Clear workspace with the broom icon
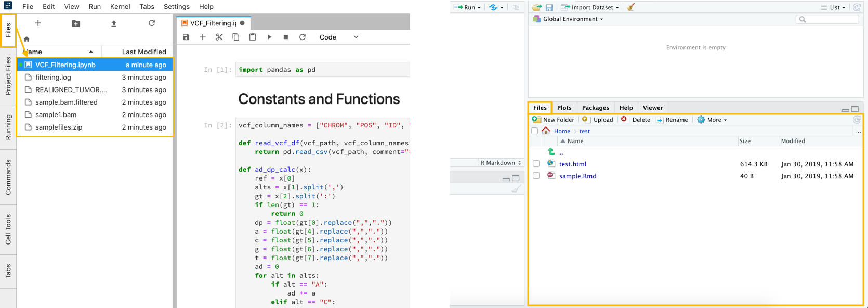 coord(631,7)
